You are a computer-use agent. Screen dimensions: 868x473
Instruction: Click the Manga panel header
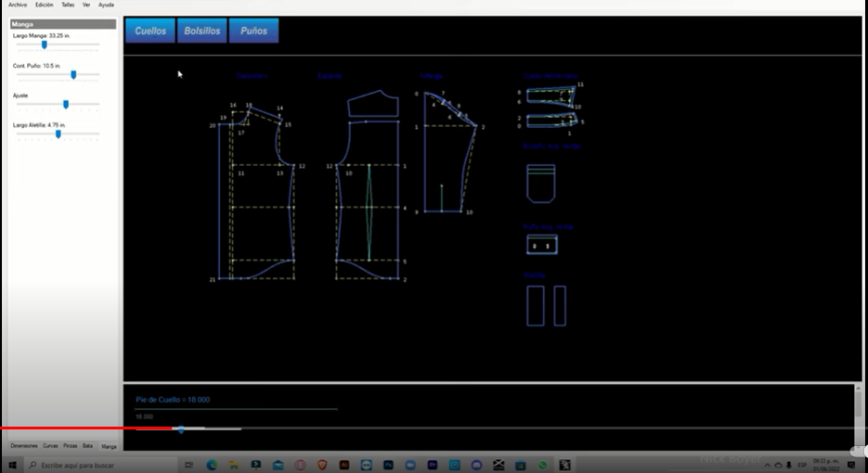[63, 24]
